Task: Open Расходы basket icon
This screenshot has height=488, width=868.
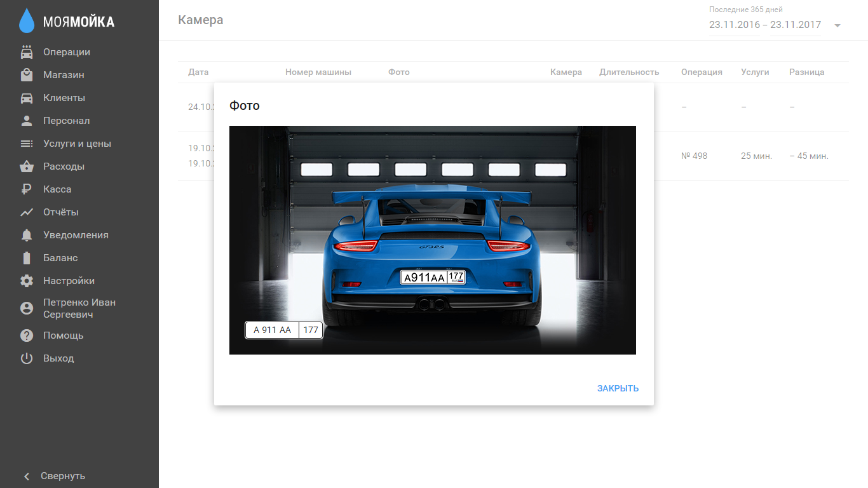Action: pyautogui.click(x=27, y=166)
